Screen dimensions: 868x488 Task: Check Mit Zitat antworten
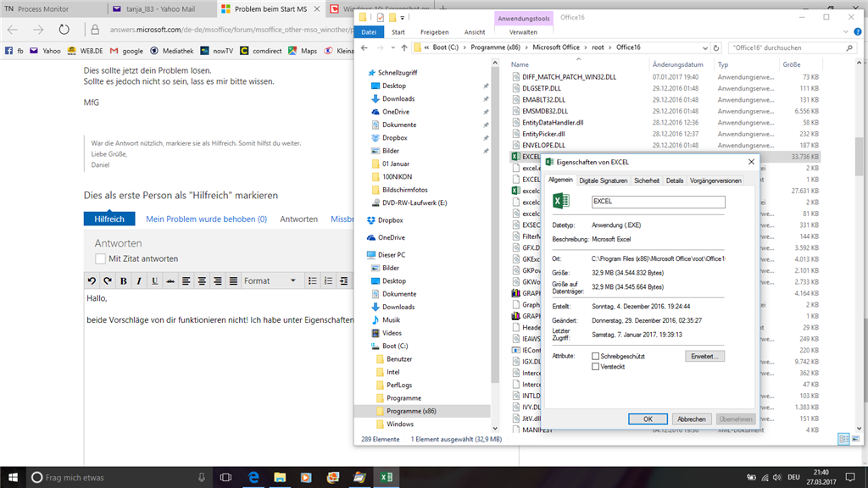[100, 258]
